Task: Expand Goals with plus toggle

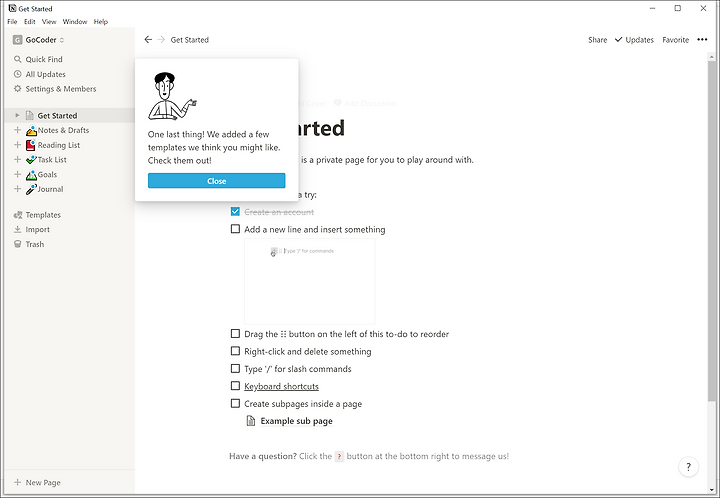Action: pos(17,174)
